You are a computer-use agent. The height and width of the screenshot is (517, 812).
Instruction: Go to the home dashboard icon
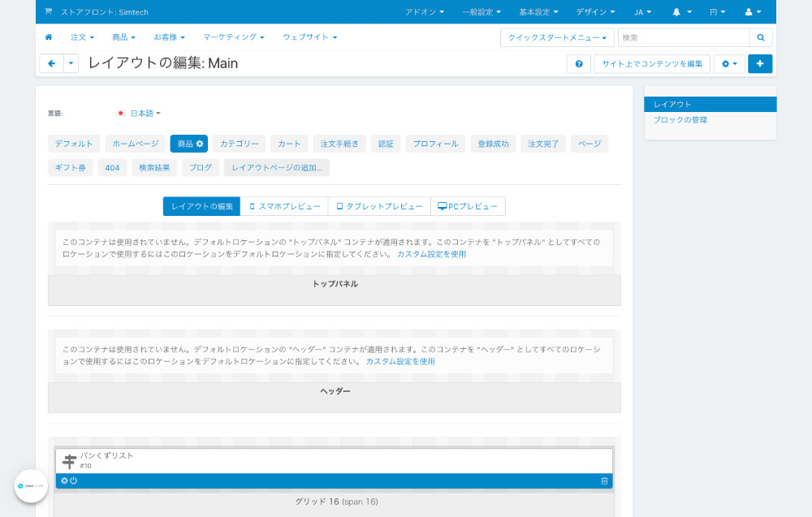pos(49,37)
